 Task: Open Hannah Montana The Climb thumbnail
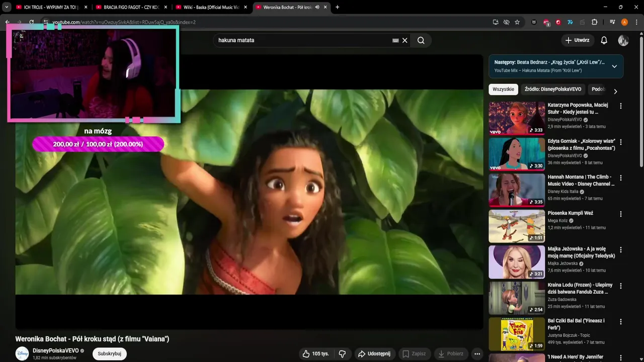point(517,190)
